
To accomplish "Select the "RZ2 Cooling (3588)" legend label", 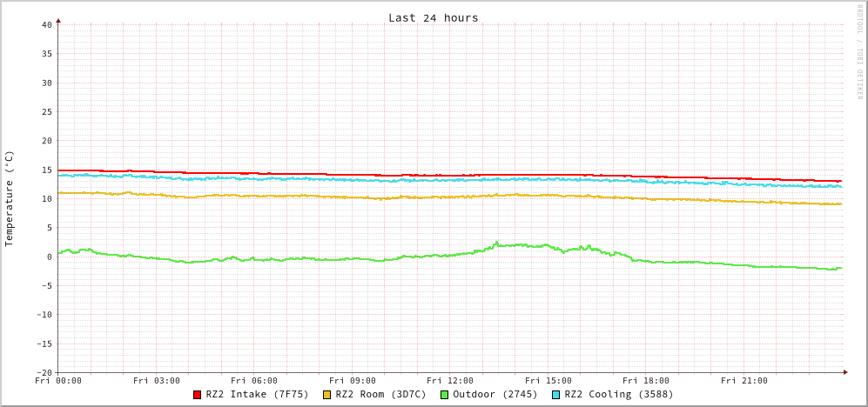I will point(618,394).
